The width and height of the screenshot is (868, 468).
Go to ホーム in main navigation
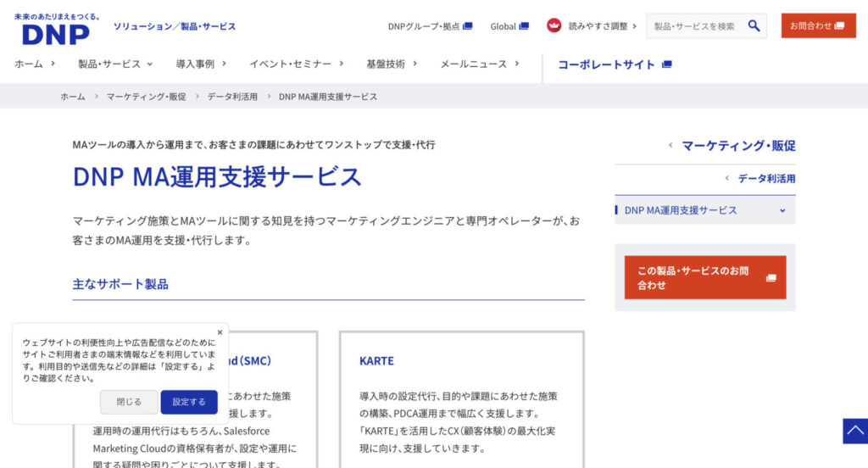[34, 64]
